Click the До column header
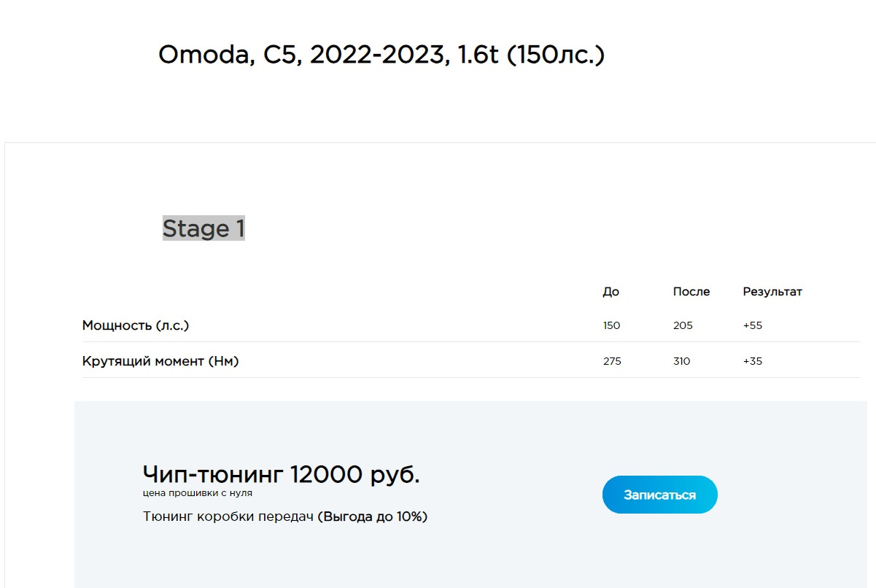This screenshot has height=588, width=876. click(611, 292)
